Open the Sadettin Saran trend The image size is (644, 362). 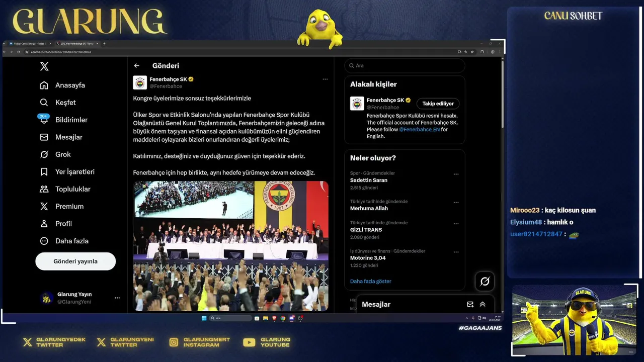point(369,180)
